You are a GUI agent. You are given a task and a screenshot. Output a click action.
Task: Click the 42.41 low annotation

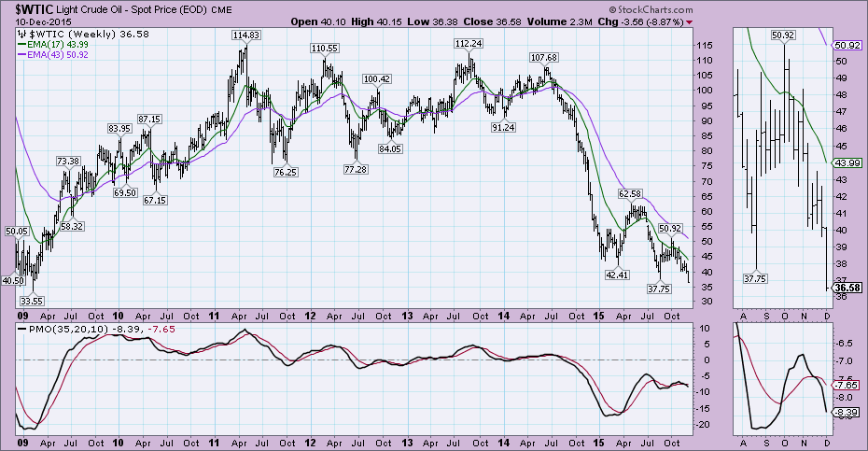(617, 275)
